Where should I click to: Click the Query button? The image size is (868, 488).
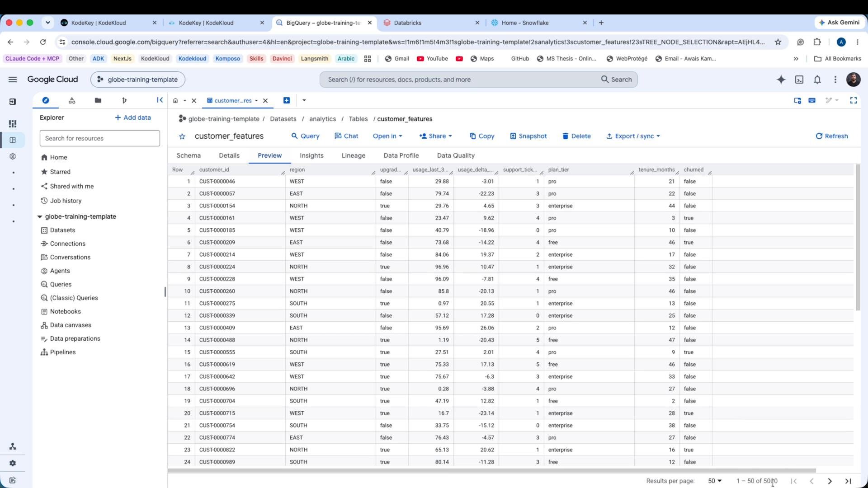click(305, 136)
